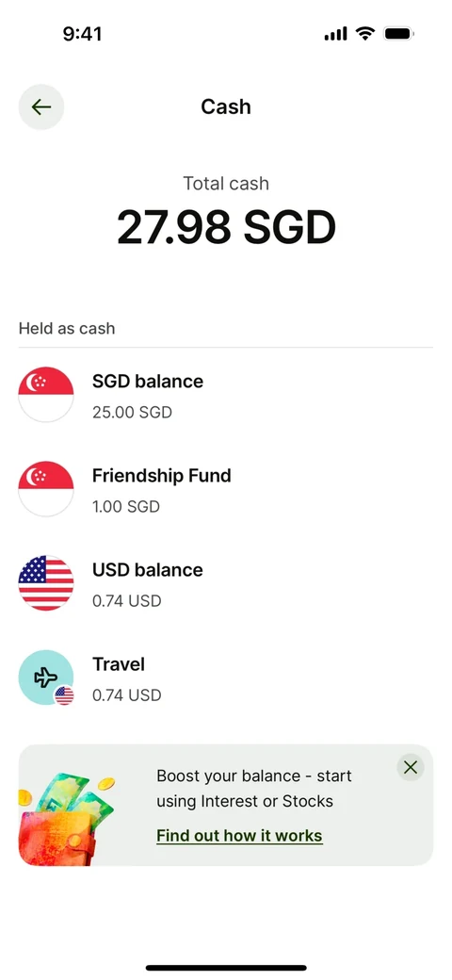Open the SGD balance Singapore flag icon

tap(46, 395)
